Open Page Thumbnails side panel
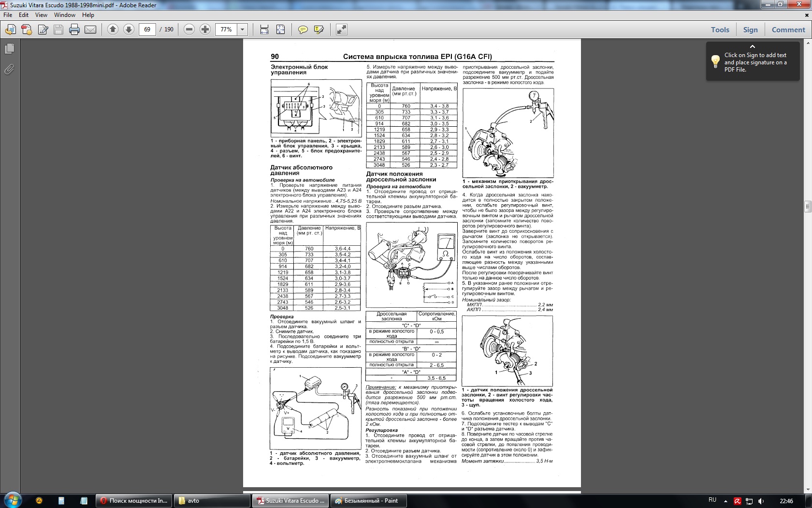812x508 pixels. (x=9, y=49)
